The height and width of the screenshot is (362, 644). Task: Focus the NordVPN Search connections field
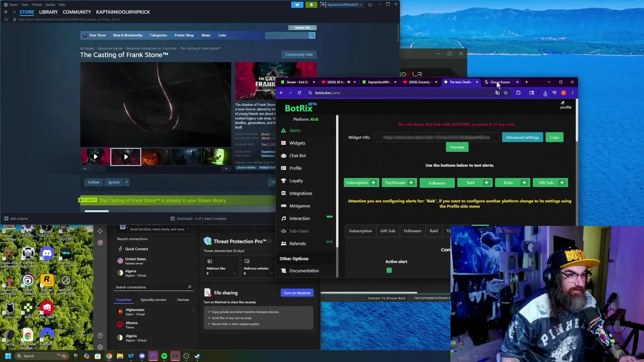(x=153, y=287)
